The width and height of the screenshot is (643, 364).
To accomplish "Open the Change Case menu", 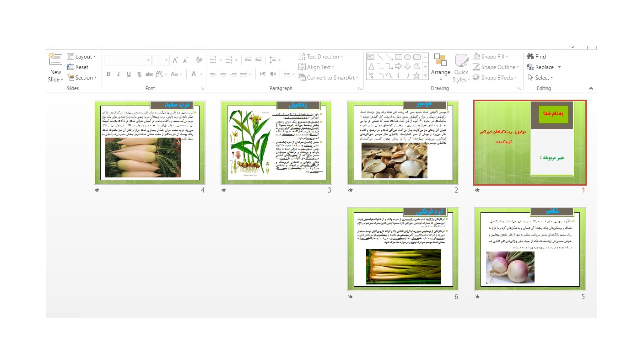I will pyautogui.click(x=176, y=74).
